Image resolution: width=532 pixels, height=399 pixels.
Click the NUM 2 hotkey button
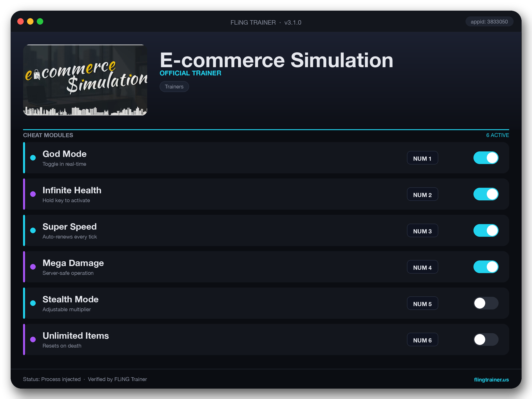422,194
